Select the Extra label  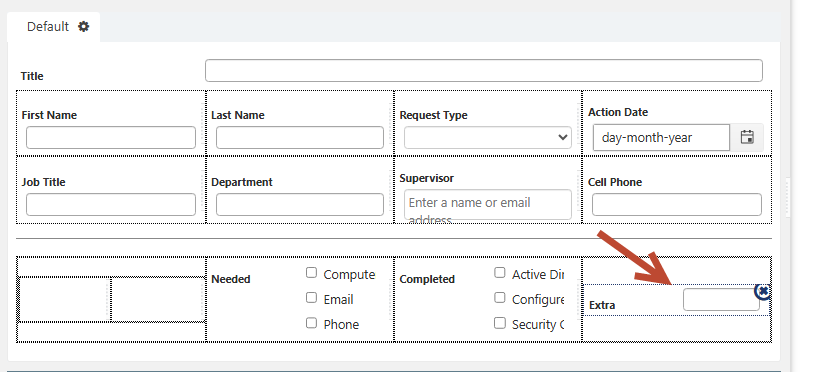tap(602, 305)
